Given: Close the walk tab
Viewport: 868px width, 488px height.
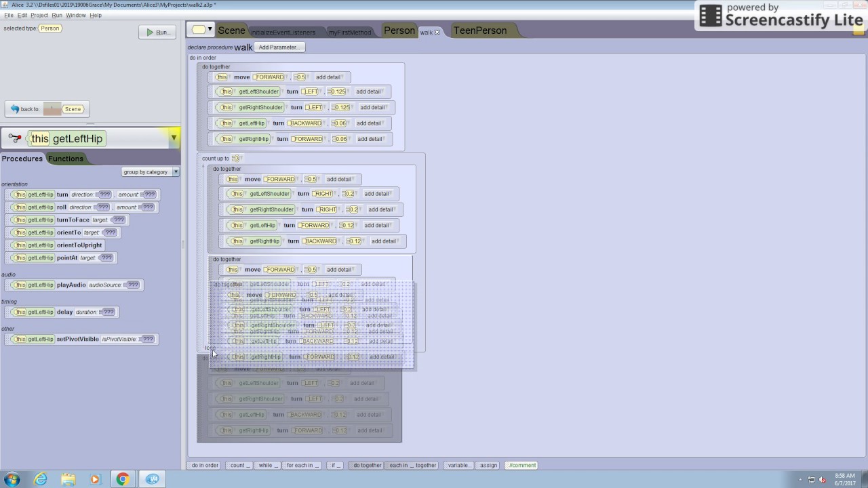Looking at the screenshot, I should (x=437, y=32).
